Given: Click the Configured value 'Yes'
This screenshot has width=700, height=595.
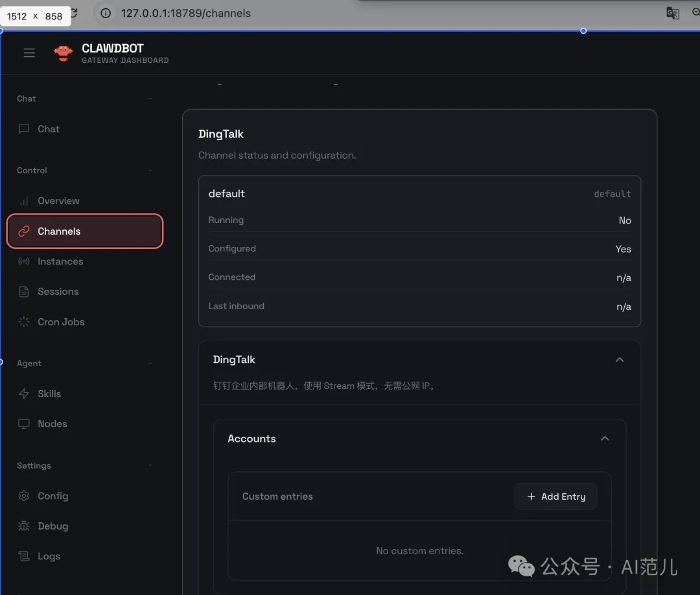Looking at the screenshot, I should click(624, 249).
